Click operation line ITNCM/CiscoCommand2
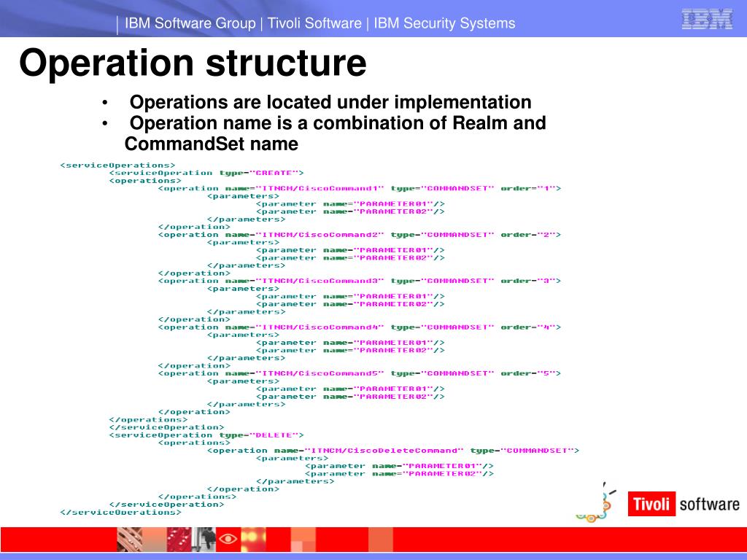The height and width of the screenshot is (560, 747). coord(360,235)
